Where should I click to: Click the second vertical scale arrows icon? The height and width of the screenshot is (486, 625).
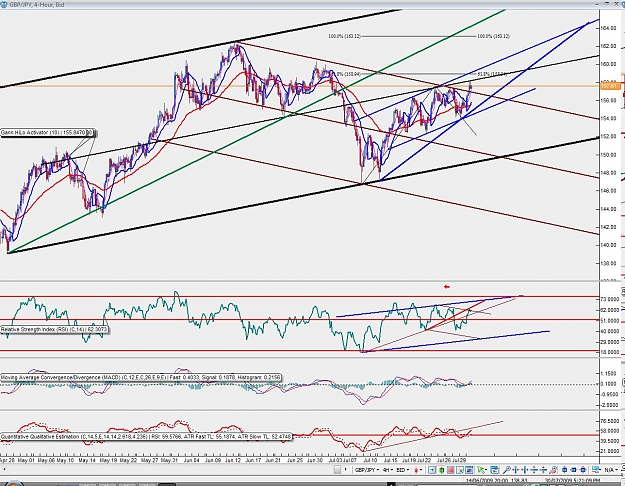[x=544, y=470]
